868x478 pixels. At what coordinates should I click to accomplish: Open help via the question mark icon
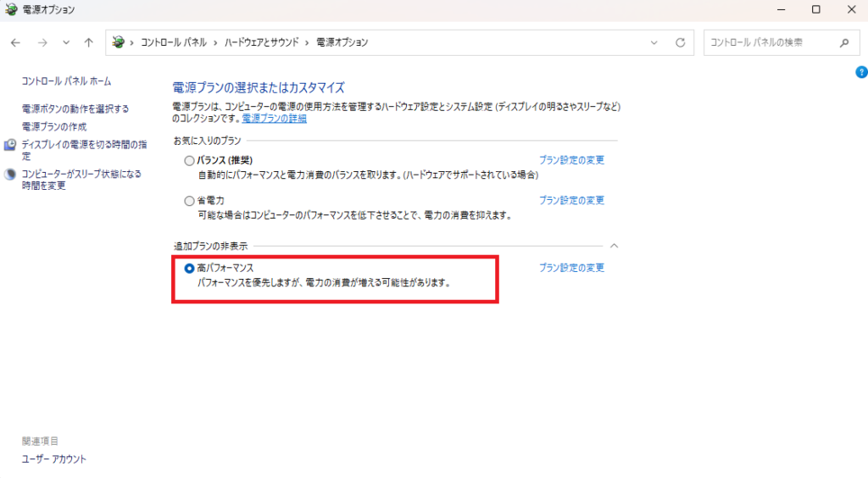coord(861,72)
